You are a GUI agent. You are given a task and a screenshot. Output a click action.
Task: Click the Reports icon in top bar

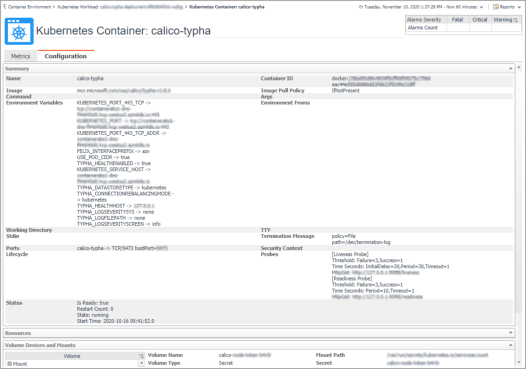(496, 7)
